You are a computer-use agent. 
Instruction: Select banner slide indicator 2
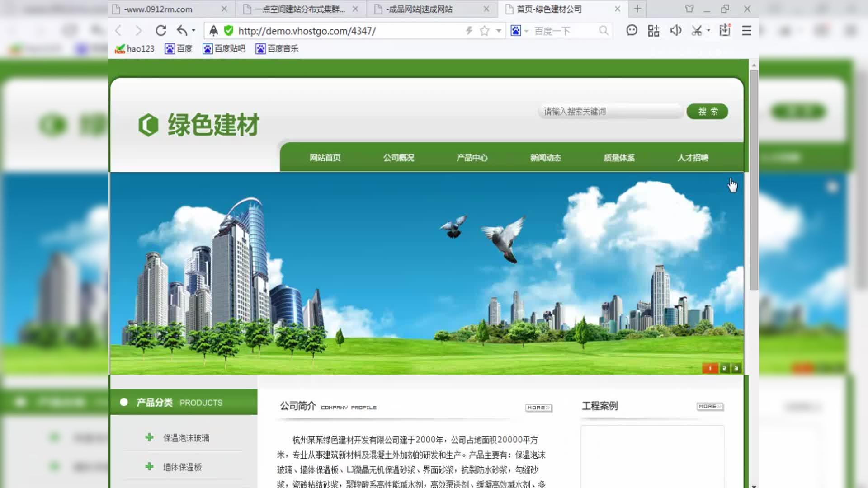(x=724, y=368)
